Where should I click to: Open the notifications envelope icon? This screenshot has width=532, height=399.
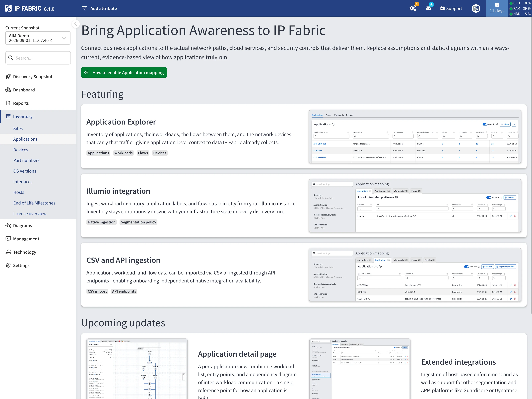[x=429, y=8]
